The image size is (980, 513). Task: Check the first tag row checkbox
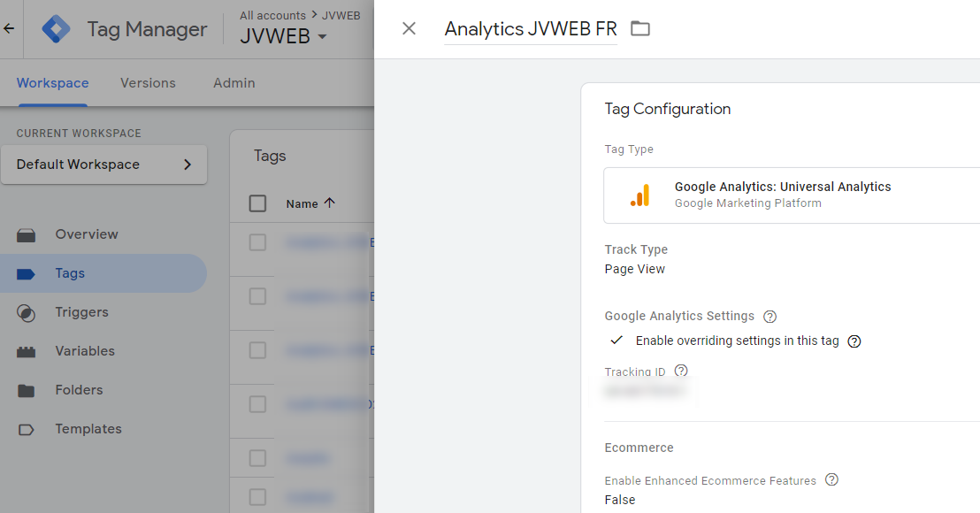click(257, 242)
